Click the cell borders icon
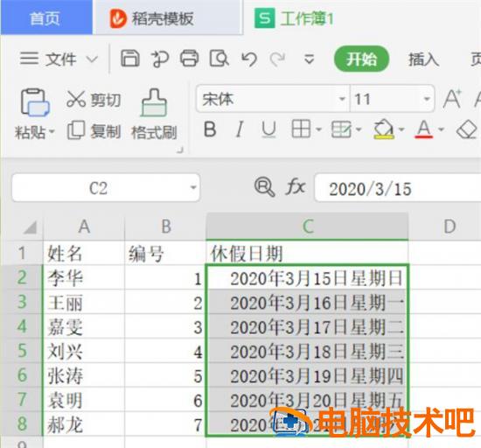This screenshot has height=448, width=481. [x=301, y=129]
